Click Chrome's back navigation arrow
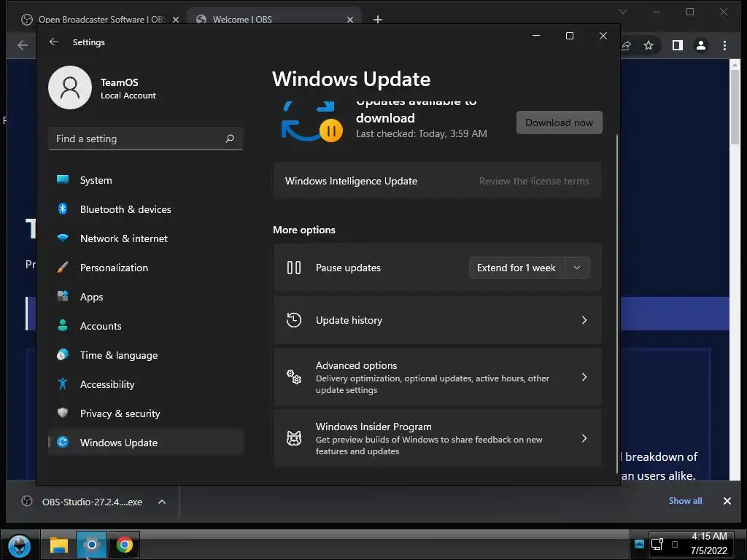The height and width of the screenshot is (560, 747). (x=23, y=45)
